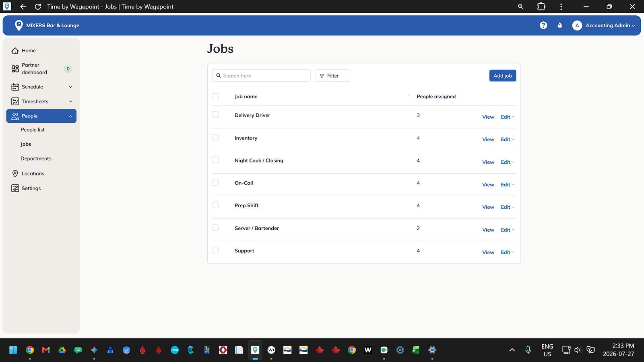Click the Search here input field
Viewport: 644px width, 362px height.
(261, 76)
